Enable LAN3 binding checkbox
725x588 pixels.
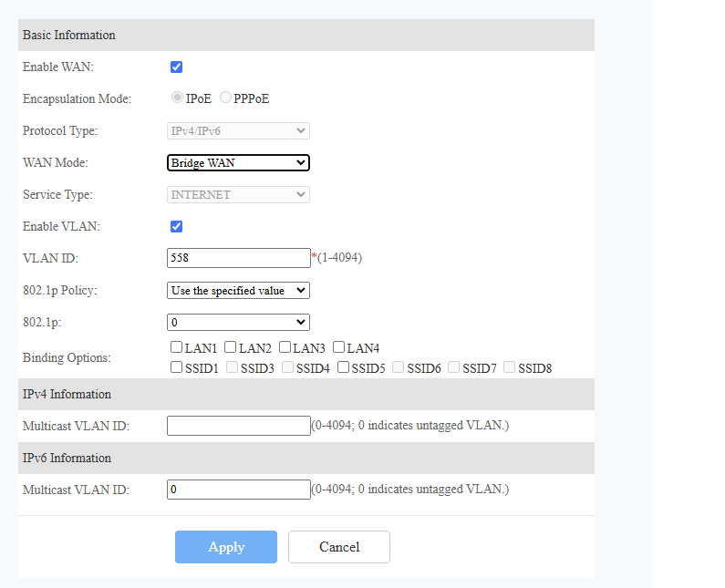(x=285, y=347)
